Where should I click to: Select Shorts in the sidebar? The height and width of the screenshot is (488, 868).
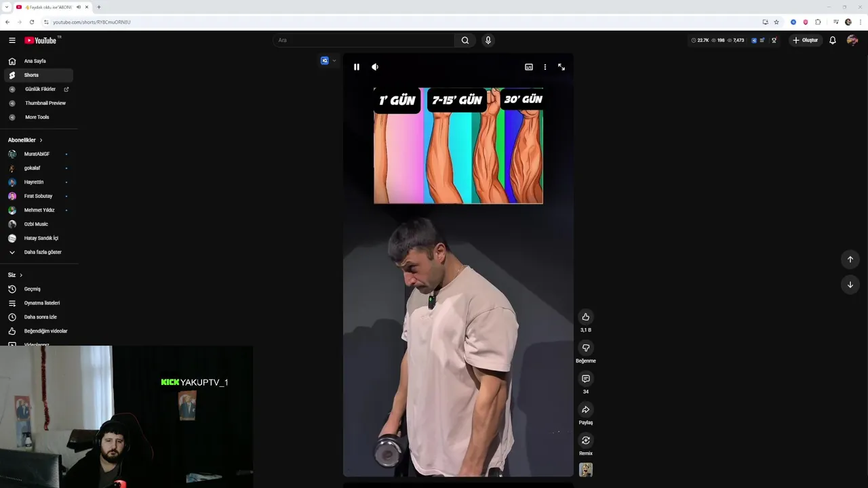39,75
